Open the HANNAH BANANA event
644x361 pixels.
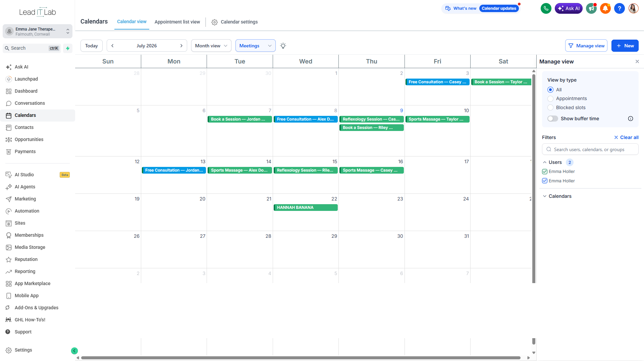pyautogui.click(x=306, y=208)
